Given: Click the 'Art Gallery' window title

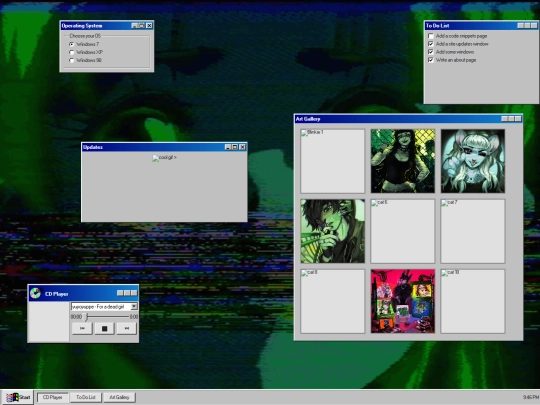Looking at the screenshot, I should coord(308,119).
